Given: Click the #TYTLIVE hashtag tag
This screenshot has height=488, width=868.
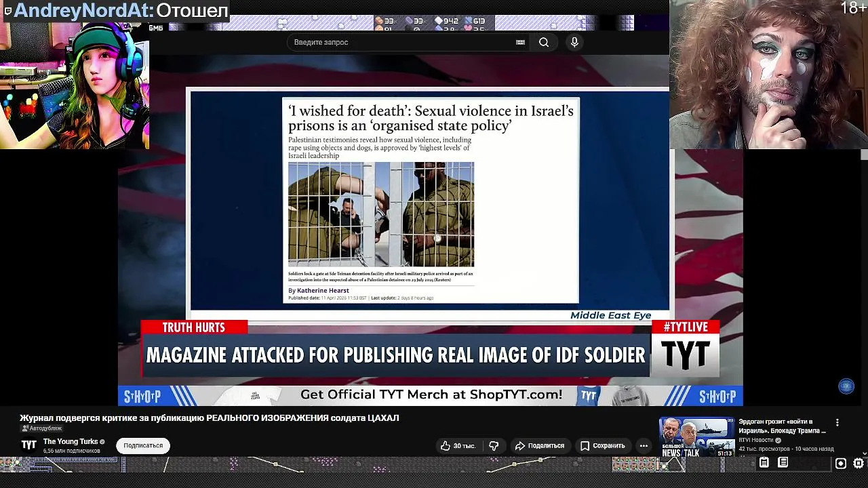Looking at the screenshot, I should (686, 327).
